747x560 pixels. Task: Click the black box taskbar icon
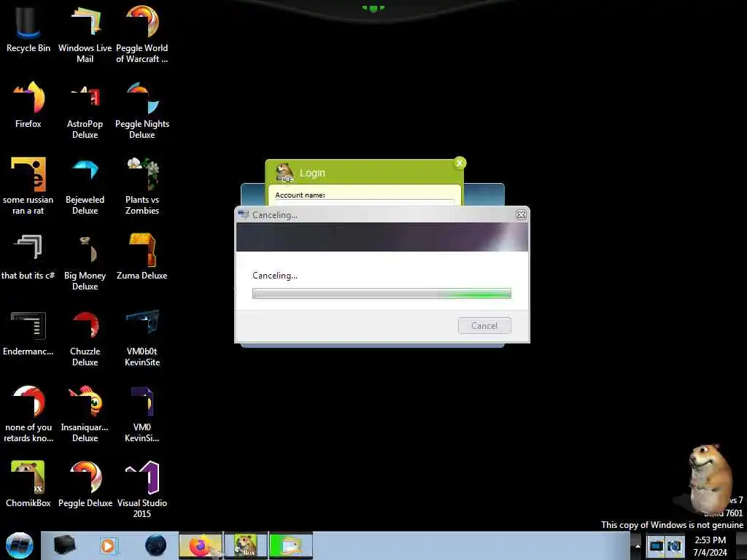pyautogui.click(x=64, y=545)
